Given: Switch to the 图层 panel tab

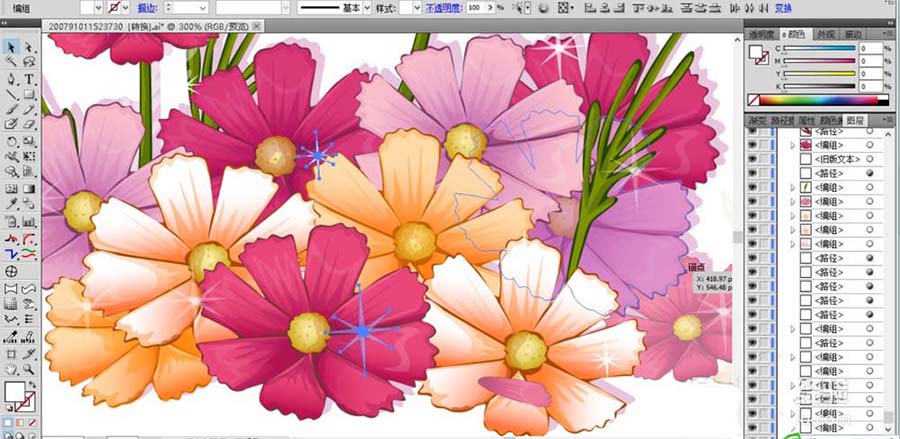Looking at the screenshot, I should point(854,121).
